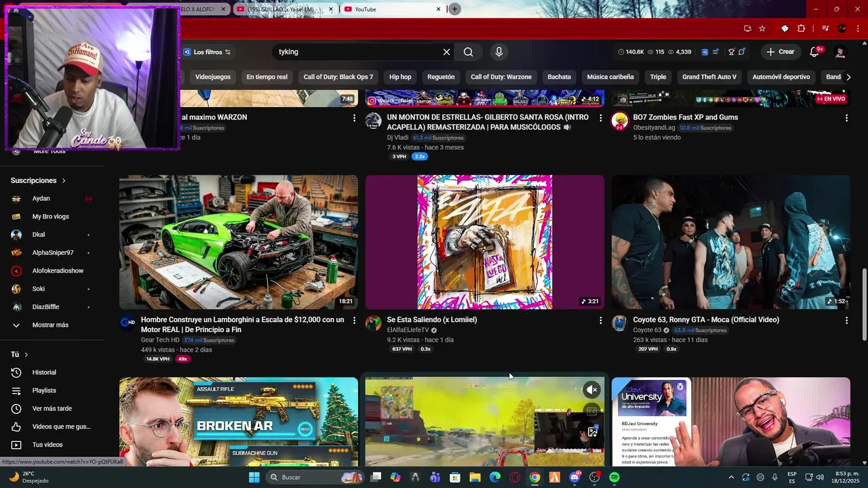This screenshot has width=868, height=488.
Task: Select the En tiempo real chip
Action: (267, 77)
